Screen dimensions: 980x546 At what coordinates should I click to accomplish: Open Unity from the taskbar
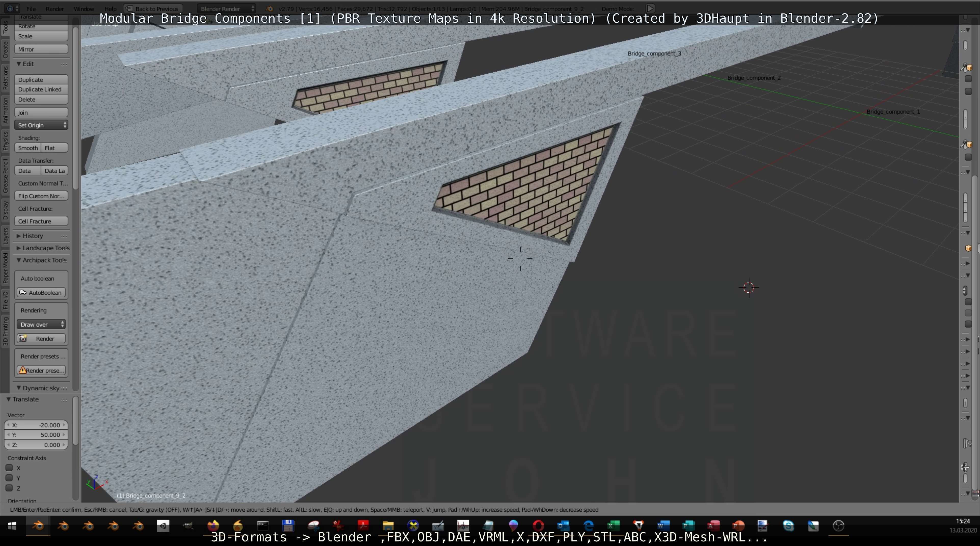coord(163,526)
